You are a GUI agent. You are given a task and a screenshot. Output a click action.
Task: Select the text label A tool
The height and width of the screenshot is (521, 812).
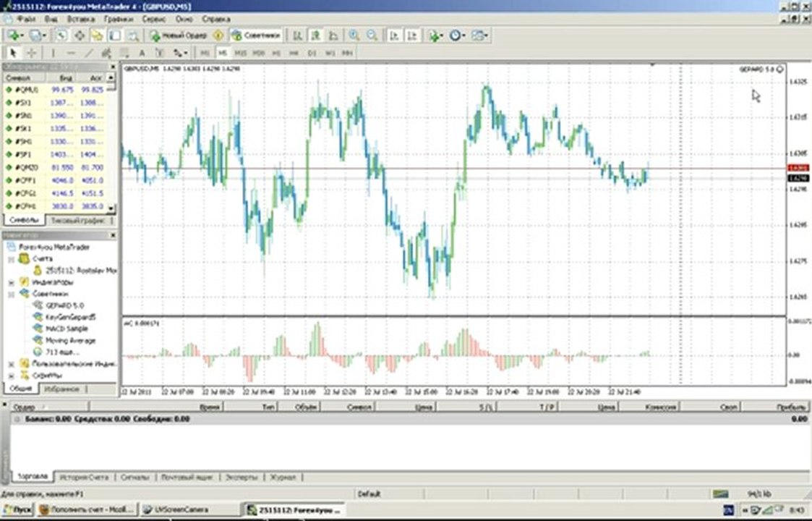click(x=142, y=52)
